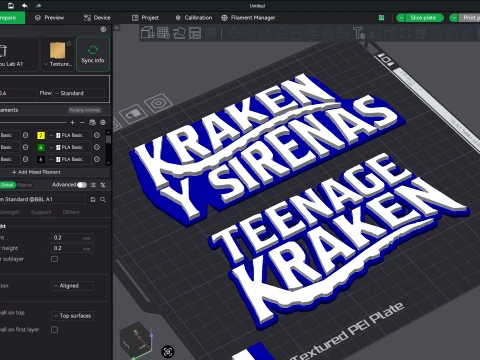Open the Support settings tab

(x=41, y=212)
